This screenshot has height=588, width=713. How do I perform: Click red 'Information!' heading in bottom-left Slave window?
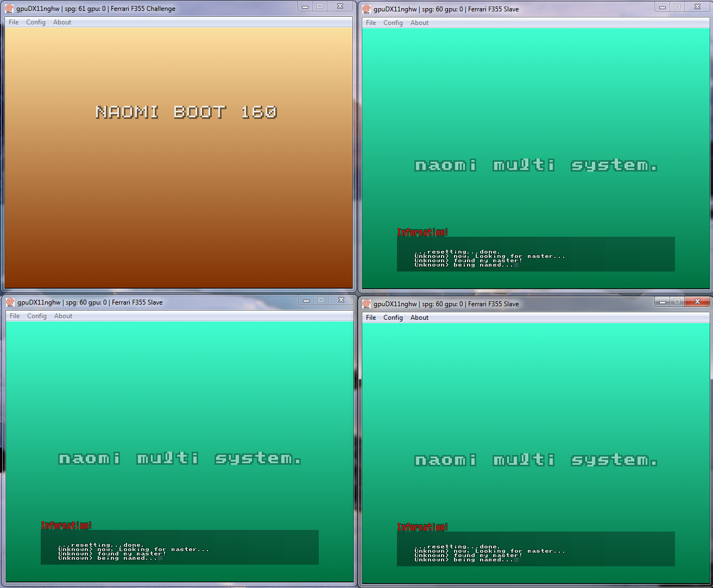(66, 526)
